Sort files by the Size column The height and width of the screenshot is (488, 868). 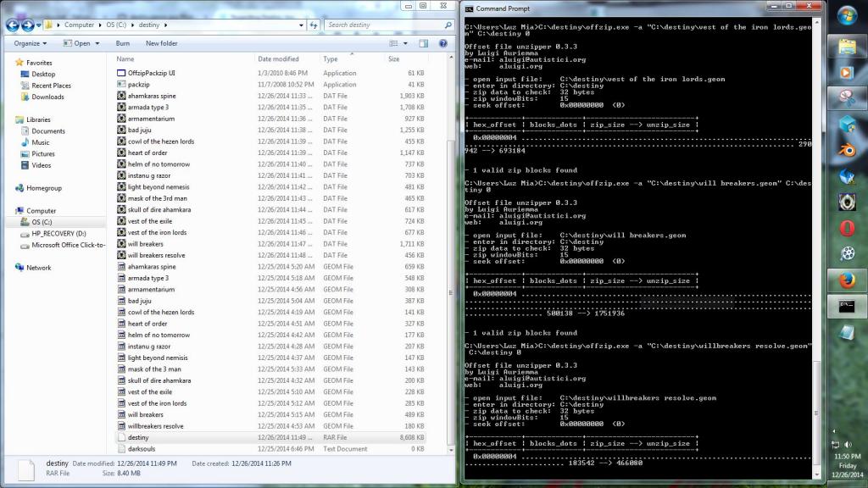point(406,58)
